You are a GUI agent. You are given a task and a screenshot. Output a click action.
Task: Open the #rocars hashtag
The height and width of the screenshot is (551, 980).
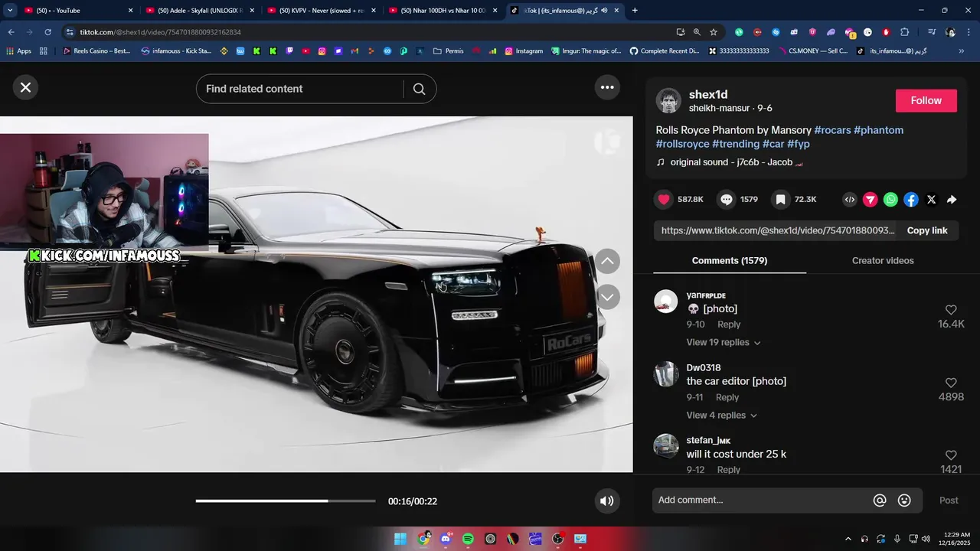click(x=832, y=130)
